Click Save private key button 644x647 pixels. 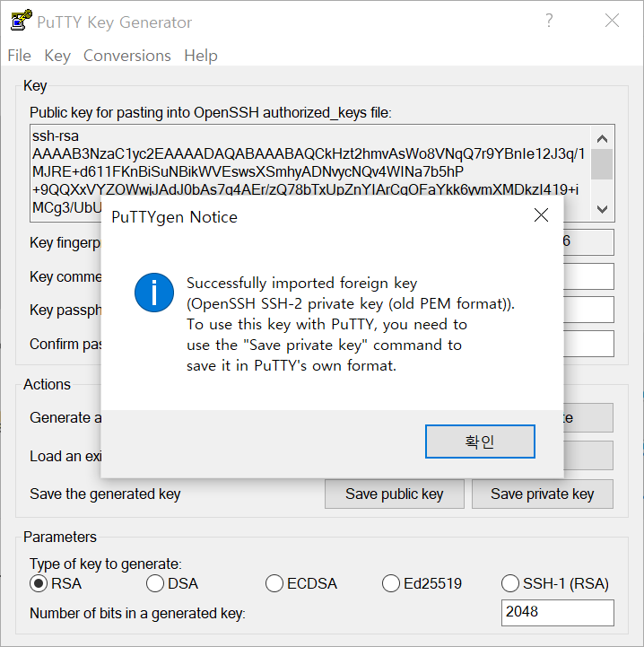[542, 494]
